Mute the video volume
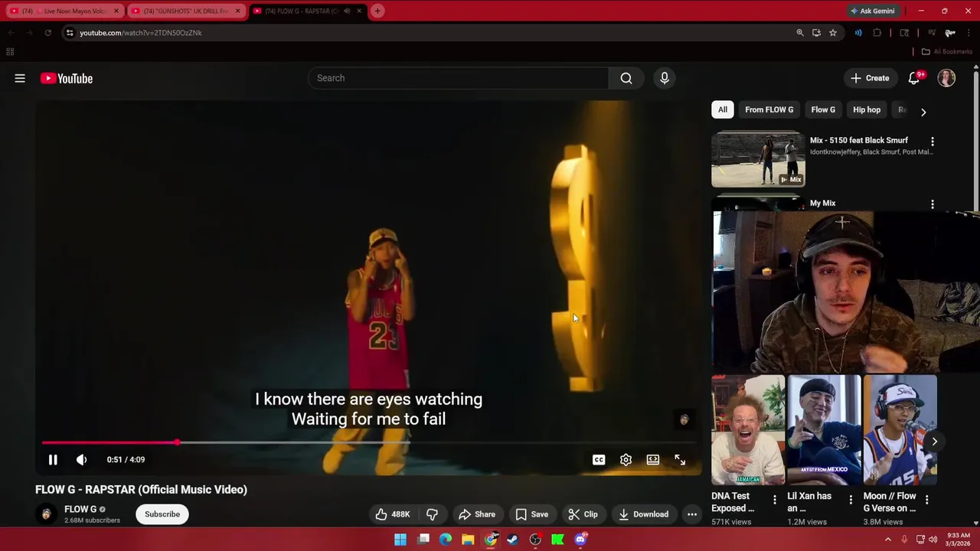The width and height of the screenshot is (980, 551). (81, 460)
